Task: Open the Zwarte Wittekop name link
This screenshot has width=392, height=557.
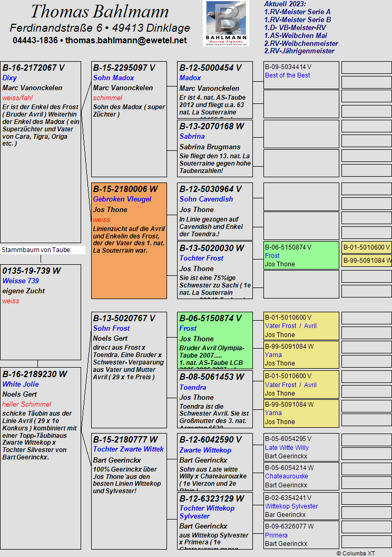Action: pyautogui.click(x=205, y=450)
